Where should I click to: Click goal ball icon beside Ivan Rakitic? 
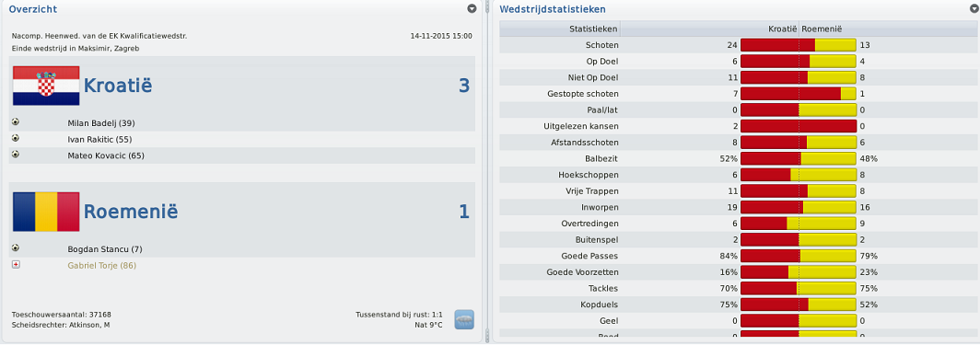16,139
